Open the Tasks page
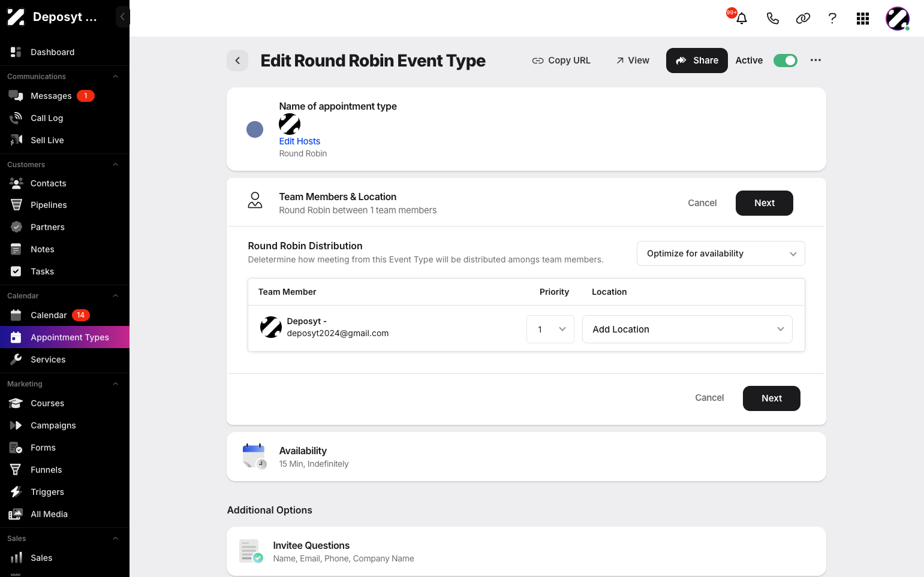This screenshot has width=924, height=577. (65, 271)
